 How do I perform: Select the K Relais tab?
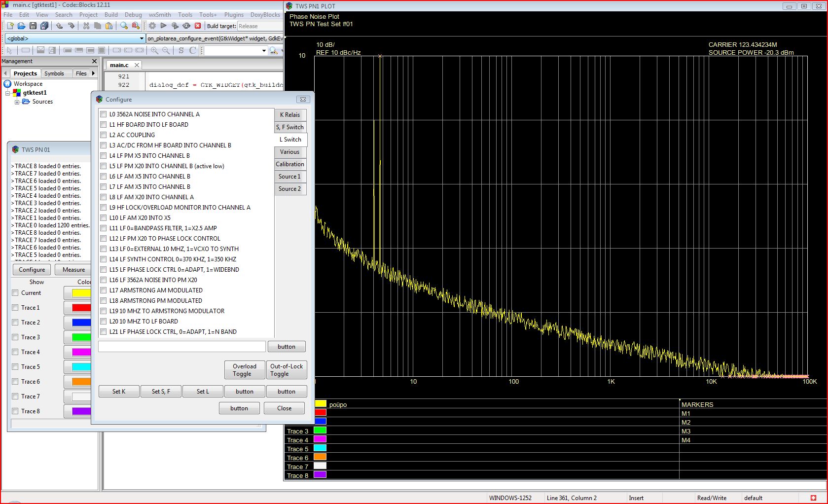tap(290, 115)
